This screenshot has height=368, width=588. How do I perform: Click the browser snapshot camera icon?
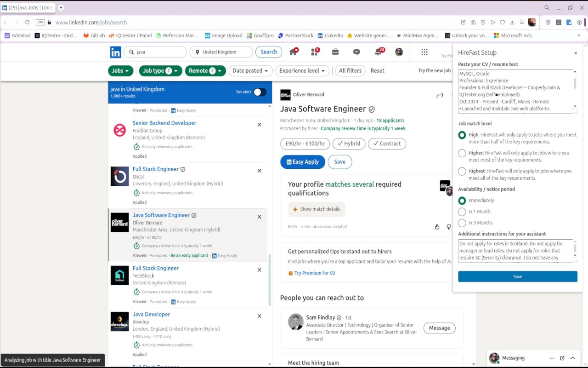[473, 22]
